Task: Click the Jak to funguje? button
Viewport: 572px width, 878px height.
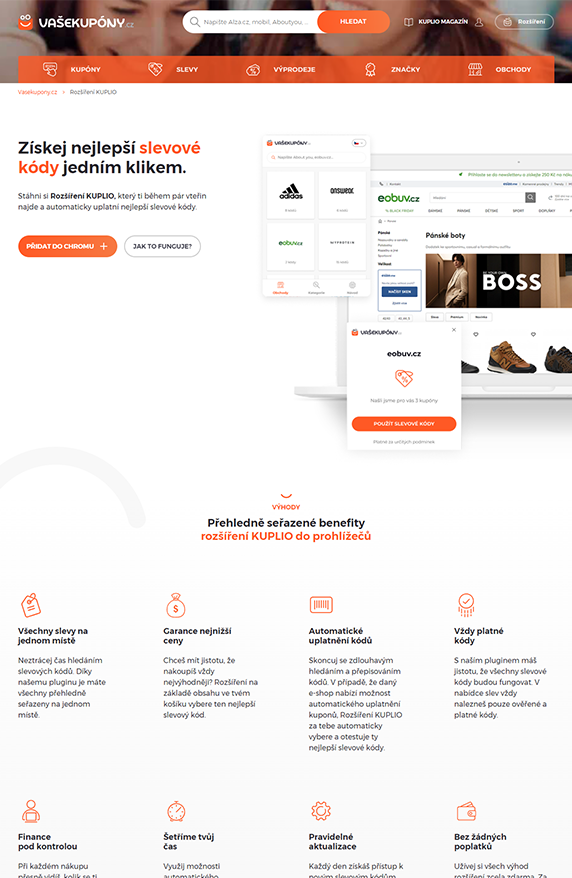Action: click(x=162, y=246)
